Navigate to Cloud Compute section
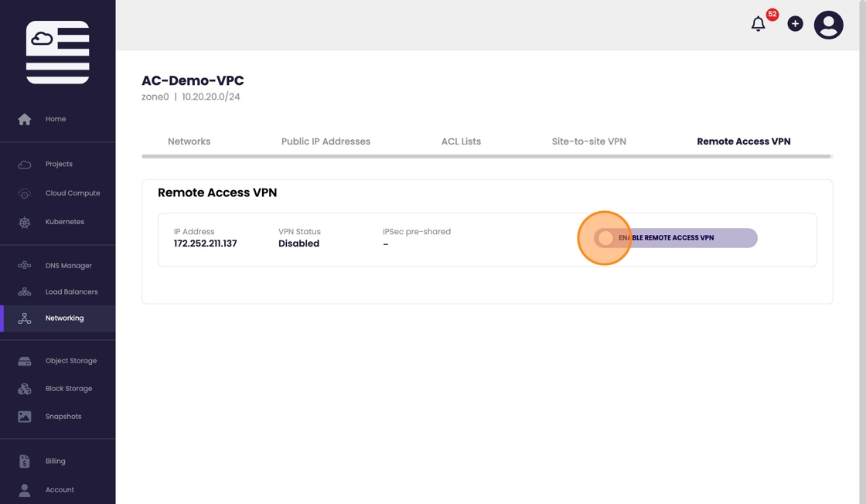The image size is (866, 504). (x=73, y=193)
